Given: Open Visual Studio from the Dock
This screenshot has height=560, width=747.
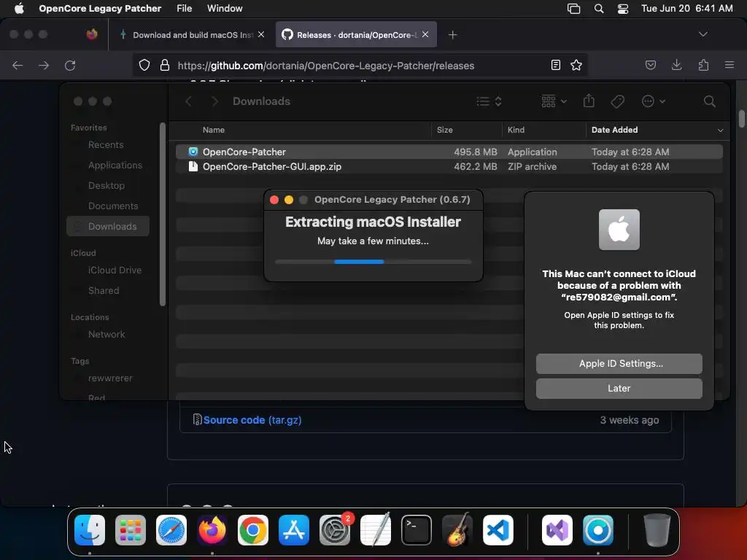Looking at the screenshot, I should coord(557,529).
